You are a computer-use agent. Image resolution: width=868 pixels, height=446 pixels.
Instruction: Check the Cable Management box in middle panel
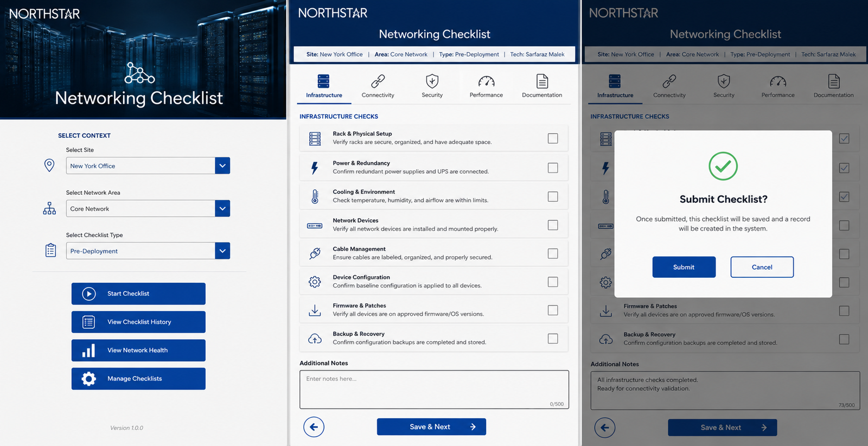point(553,253)
